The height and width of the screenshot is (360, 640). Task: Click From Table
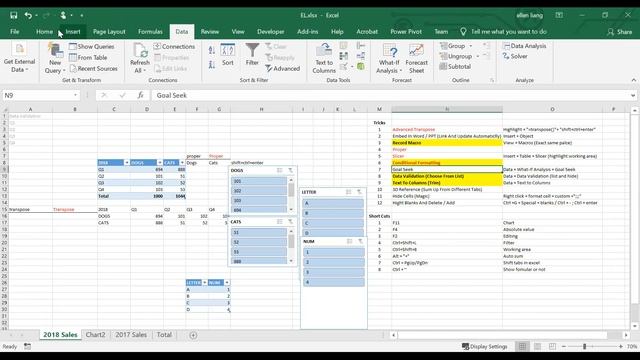(89, 58)
